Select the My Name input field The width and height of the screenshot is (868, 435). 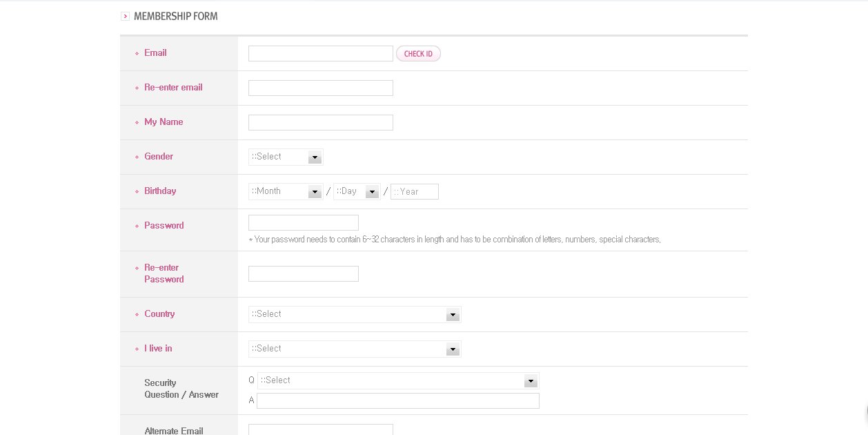tap(320, 123)
